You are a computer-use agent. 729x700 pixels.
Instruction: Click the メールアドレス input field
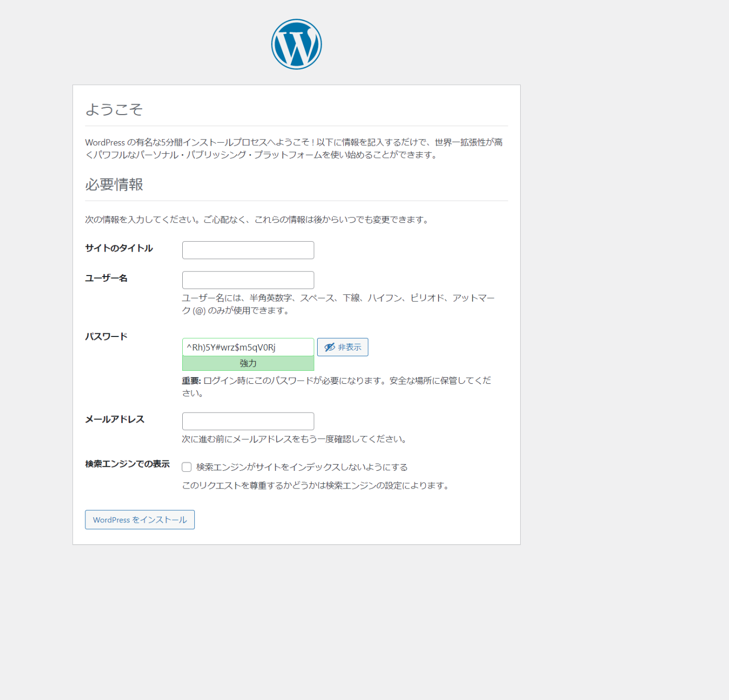click(x=248, y=421)
